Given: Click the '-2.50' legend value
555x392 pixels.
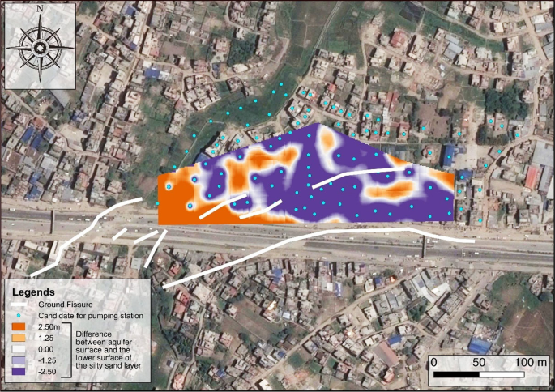Looking at the screenshot, I should point(47,372).
